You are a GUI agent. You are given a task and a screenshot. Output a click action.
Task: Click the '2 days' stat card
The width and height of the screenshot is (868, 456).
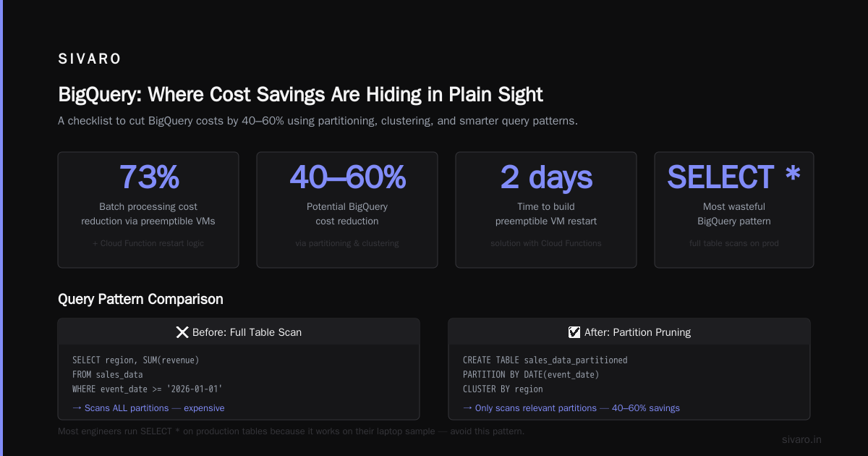546,210
